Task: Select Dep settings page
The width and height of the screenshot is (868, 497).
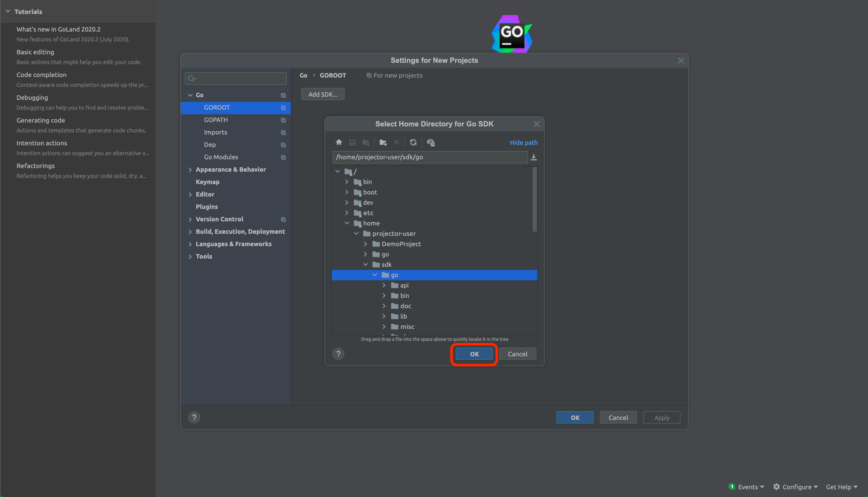Action: (235, 145)
